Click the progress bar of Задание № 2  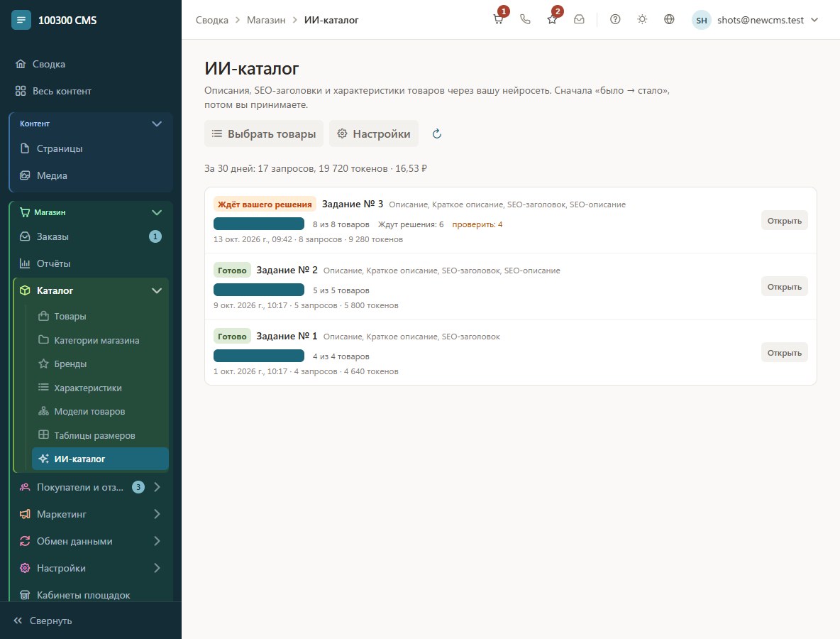coord(259,290)
